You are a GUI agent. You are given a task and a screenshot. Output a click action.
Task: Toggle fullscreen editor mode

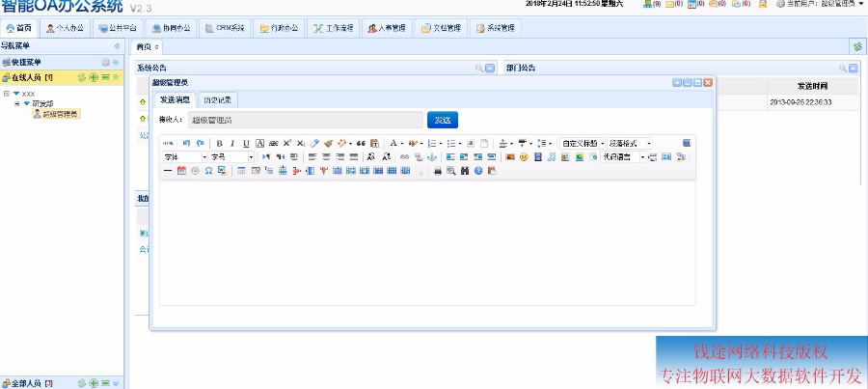[687, 143]
